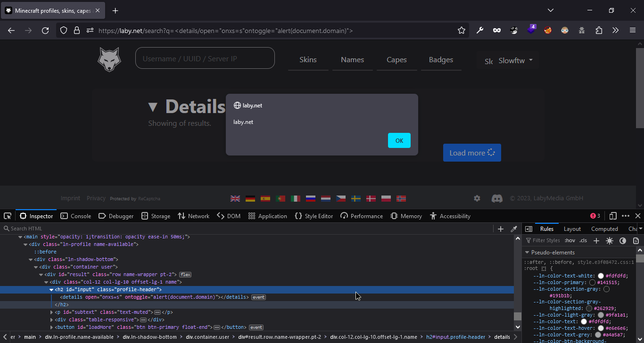Open the Performance devtools tab
Viewport: 644px width, 343px height.
coord(362,216)
